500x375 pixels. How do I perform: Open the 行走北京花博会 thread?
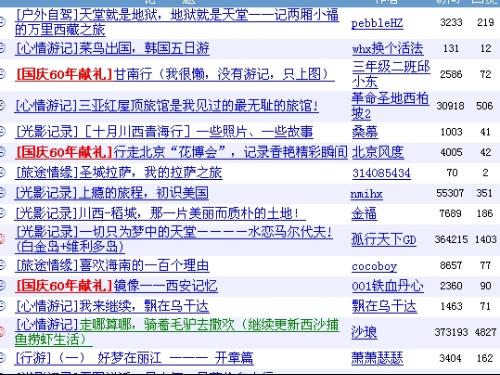(x=181, y=152)
